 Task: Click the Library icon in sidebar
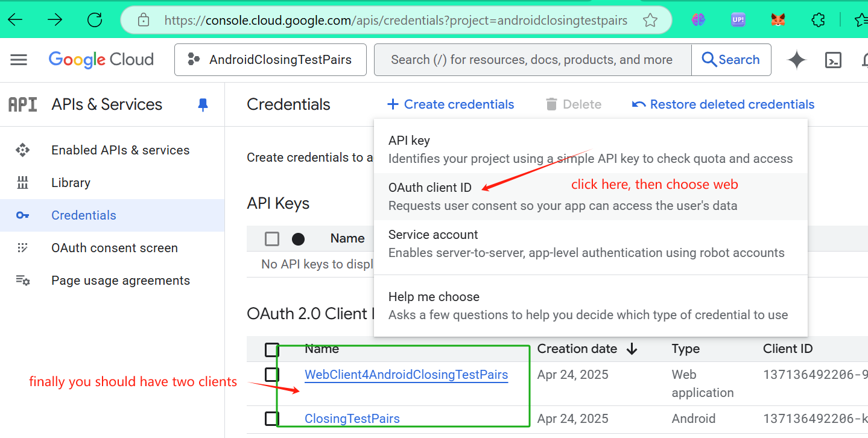tap(22, 183)
